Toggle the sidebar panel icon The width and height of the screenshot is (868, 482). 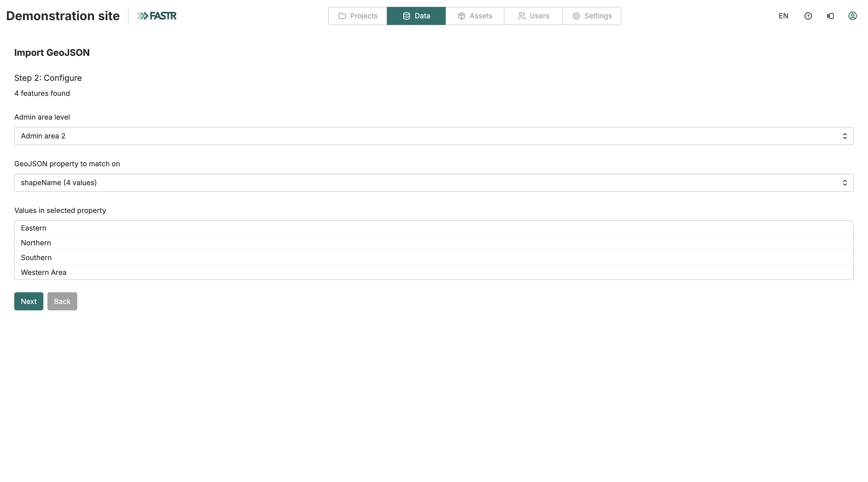830,16
